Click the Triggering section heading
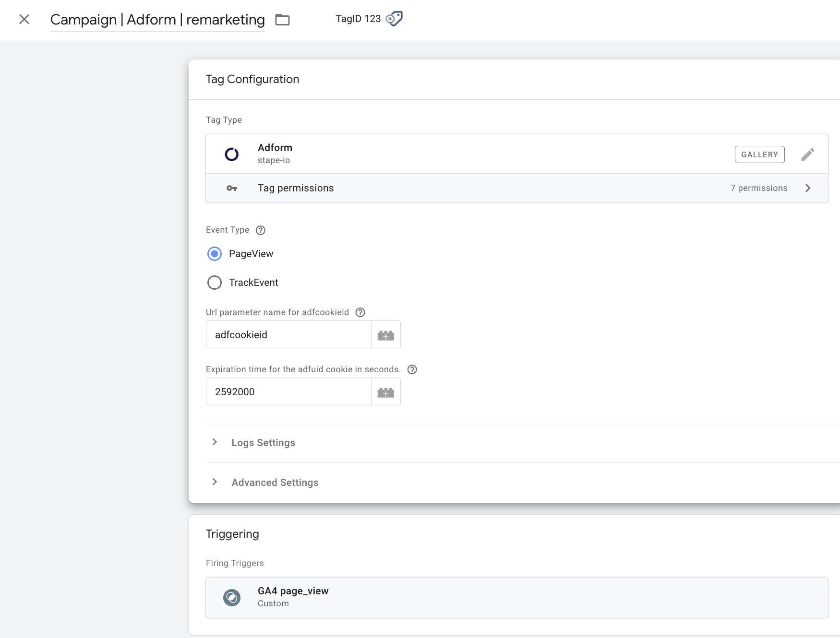 [232, 534]
